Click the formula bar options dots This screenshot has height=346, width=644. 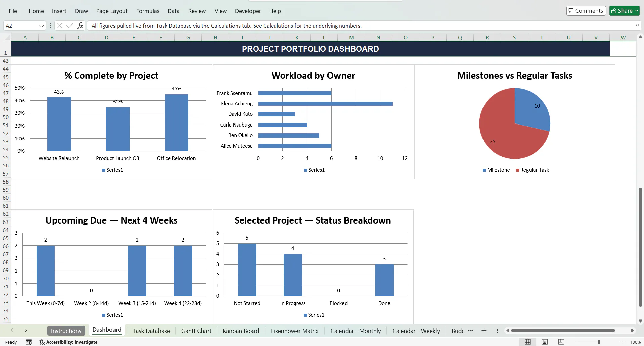coord(50,26)
